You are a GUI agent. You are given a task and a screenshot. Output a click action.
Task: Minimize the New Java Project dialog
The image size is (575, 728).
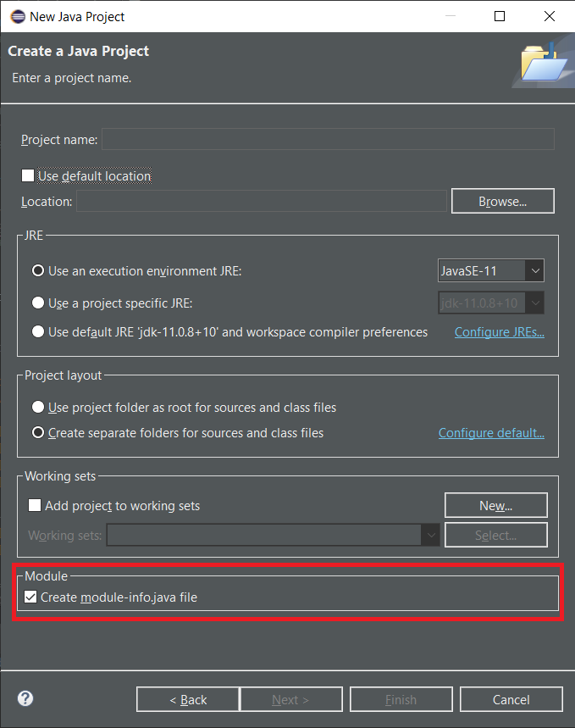(x=451, y=16)
